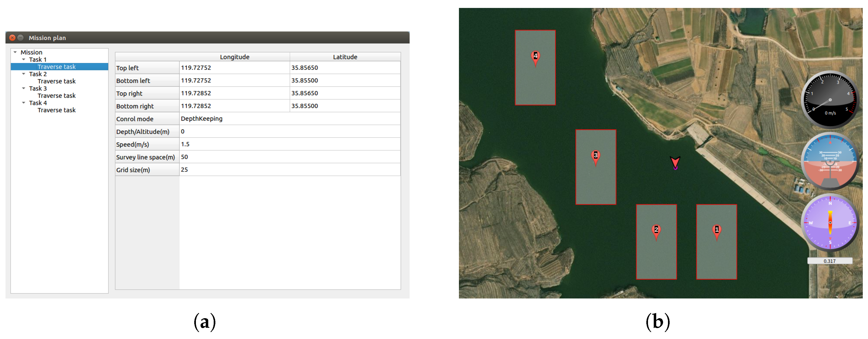Click the red vehicle heading arrow on map

click(675, 162)
